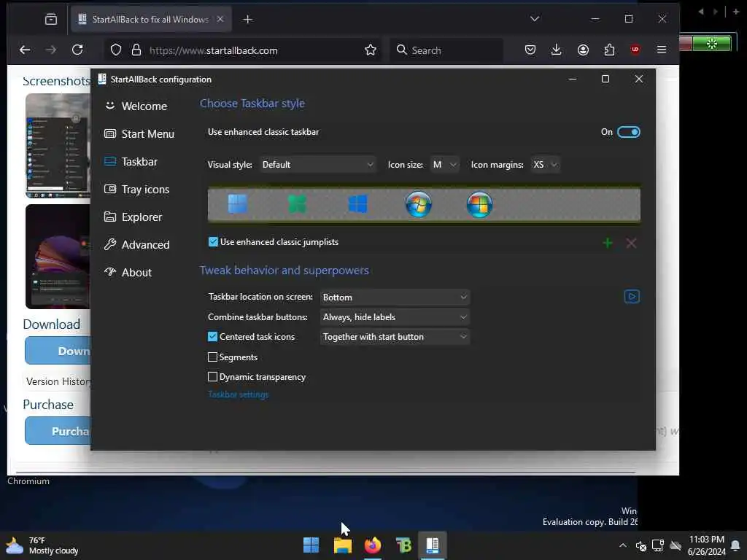Open the Advanced section

click(x=136, y=245)
